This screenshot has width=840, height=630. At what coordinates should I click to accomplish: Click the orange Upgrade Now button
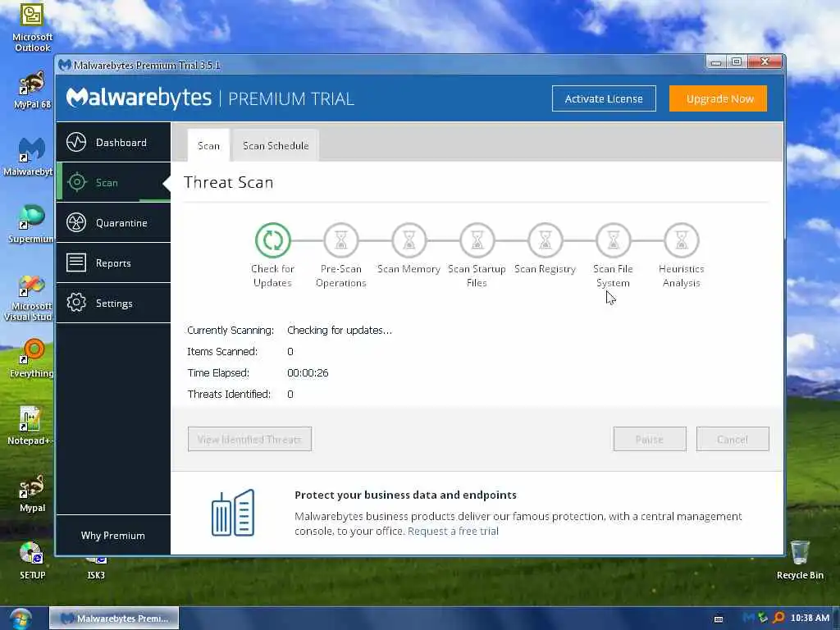[718, 98]
